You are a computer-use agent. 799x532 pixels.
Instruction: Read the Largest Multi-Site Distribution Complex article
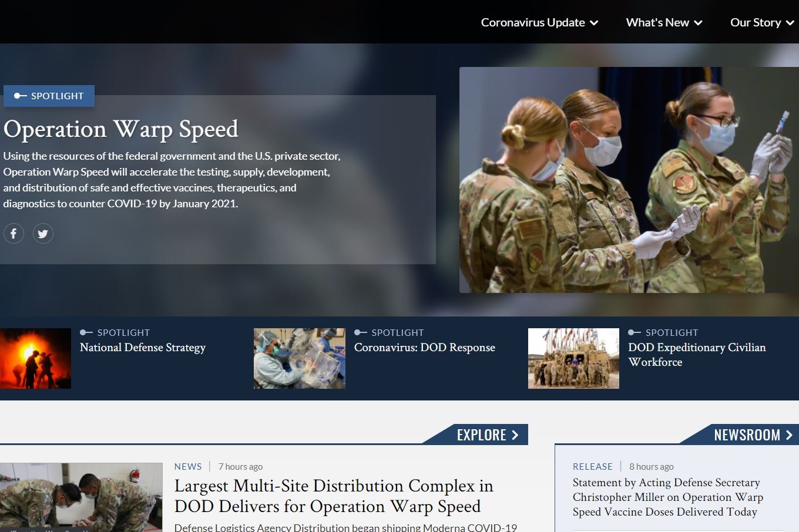333,496
